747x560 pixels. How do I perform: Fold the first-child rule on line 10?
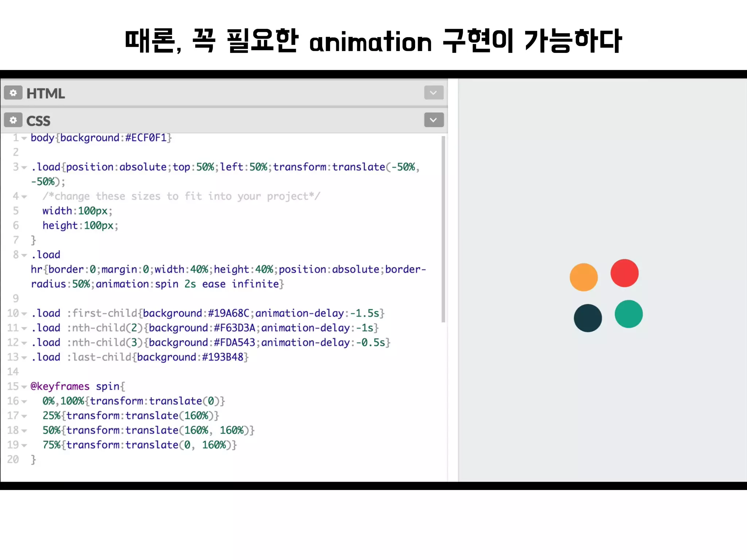click(x=24, y=314)
